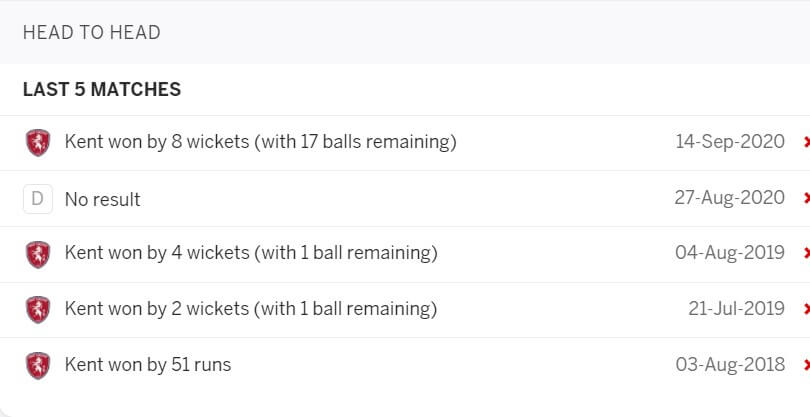Open red arrow next to 27-Aug-2020
Screen dimensions: 810x417
tap(806, 197)
